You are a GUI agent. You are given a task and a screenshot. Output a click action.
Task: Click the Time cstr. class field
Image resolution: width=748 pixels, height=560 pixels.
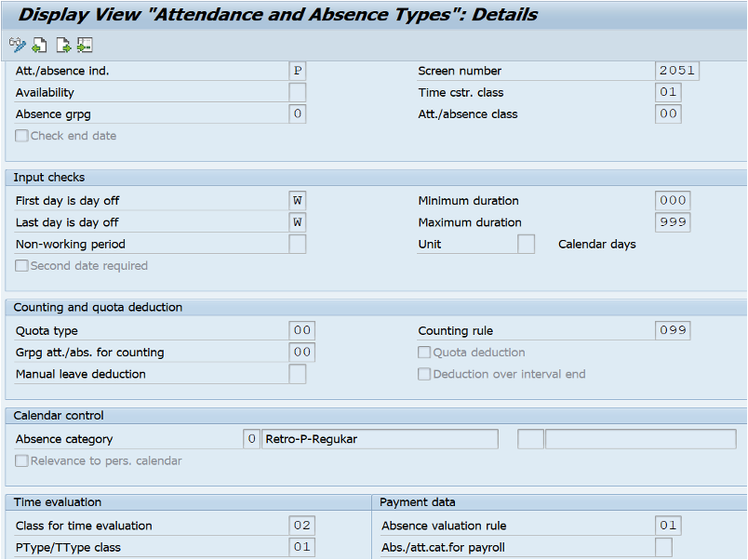668,92
